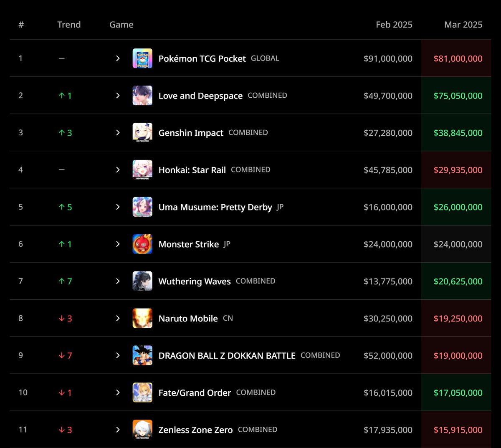The width and height of the screenshot is (501, 448).
Task: Click the Zenless Zone Zero app icon
Action: pos(142,430)
